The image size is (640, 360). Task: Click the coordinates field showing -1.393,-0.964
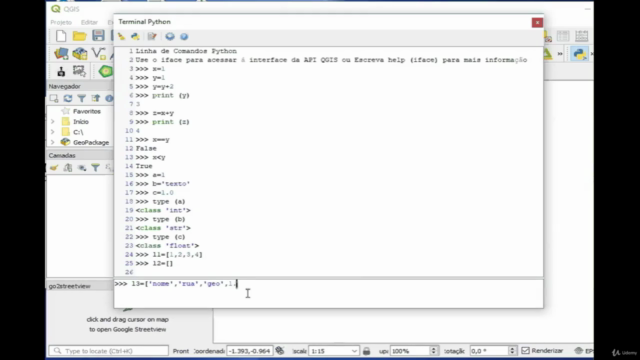point(249,351)
